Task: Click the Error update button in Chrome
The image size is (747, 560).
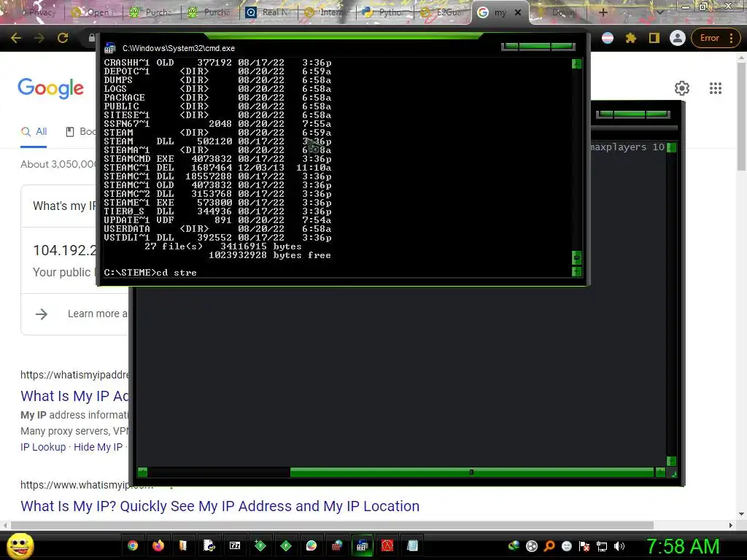Action: click(709, 38)
